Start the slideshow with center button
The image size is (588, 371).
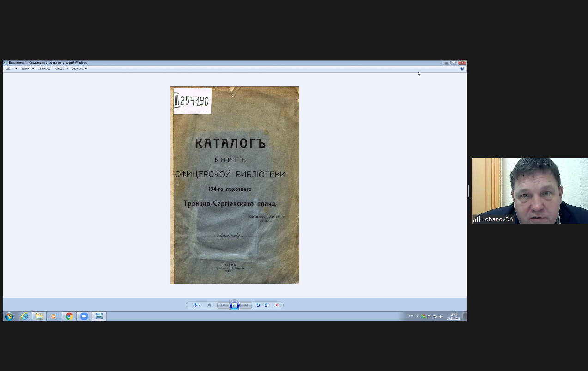pos(235,305)
